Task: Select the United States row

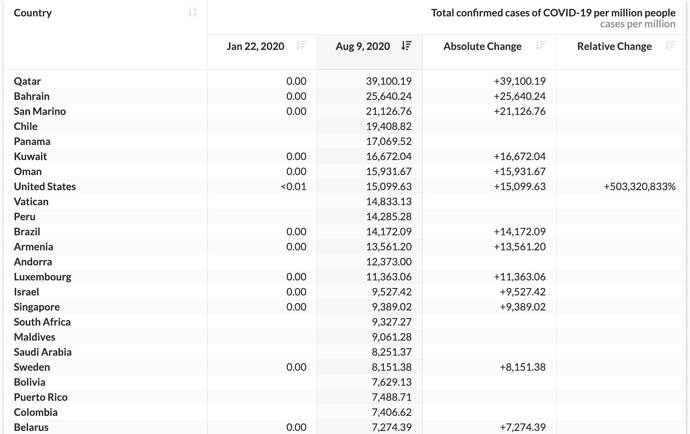Action: [345, 187]
